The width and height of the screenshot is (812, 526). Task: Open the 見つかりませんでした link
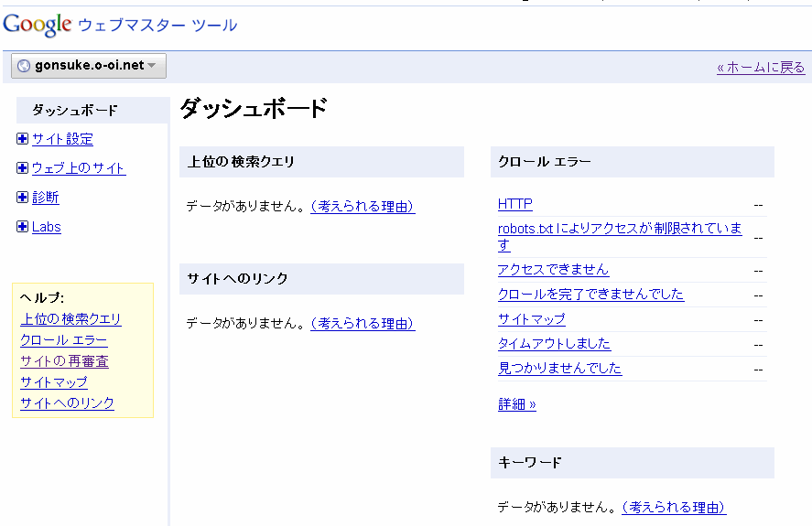(560, 368)
